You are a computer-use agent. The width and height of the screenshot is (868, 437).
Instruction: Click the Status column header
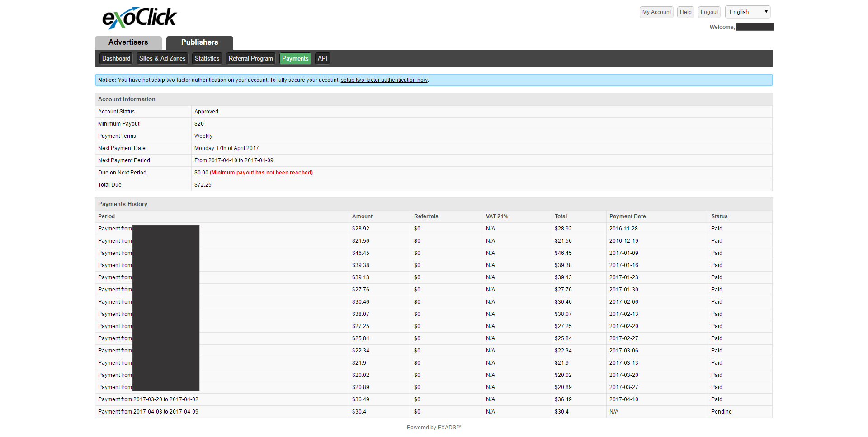coord(719,216)
